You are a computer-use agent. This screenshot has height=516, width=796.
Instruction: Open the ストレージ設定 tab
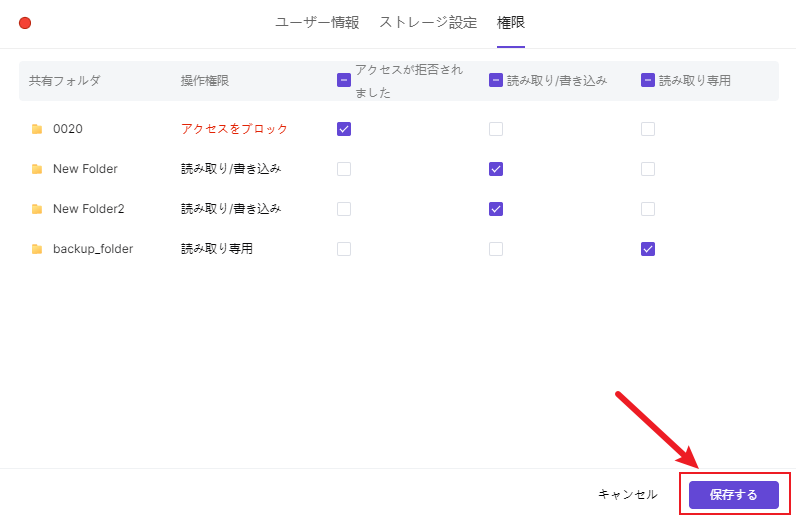point(428,22)
